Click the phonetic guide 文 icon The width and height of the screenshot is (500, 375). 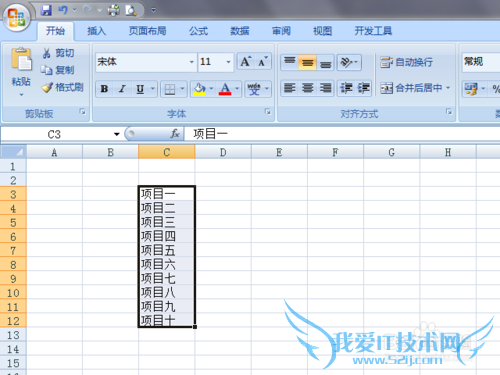(x=254, y=89)
